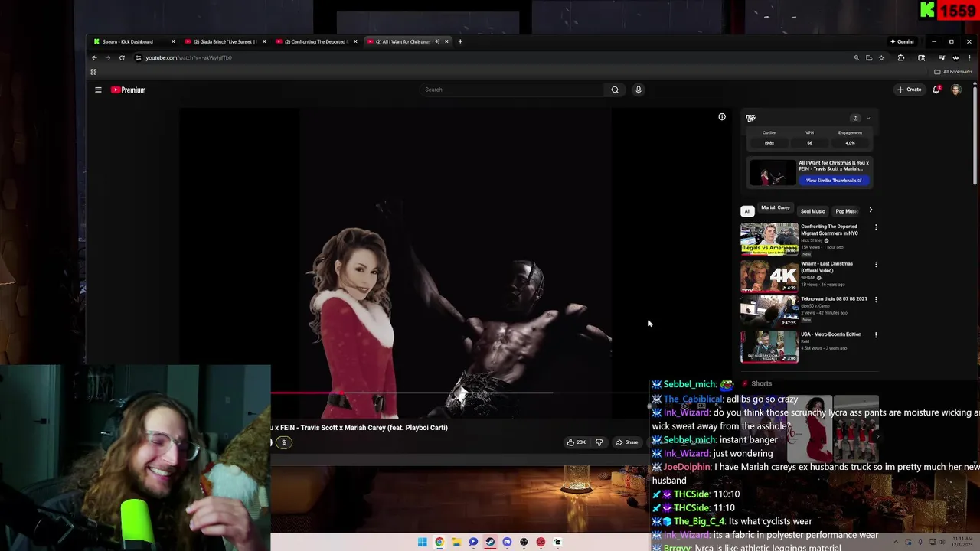
Task: Open the video info card icon
Action: click(x=722, y=117)
